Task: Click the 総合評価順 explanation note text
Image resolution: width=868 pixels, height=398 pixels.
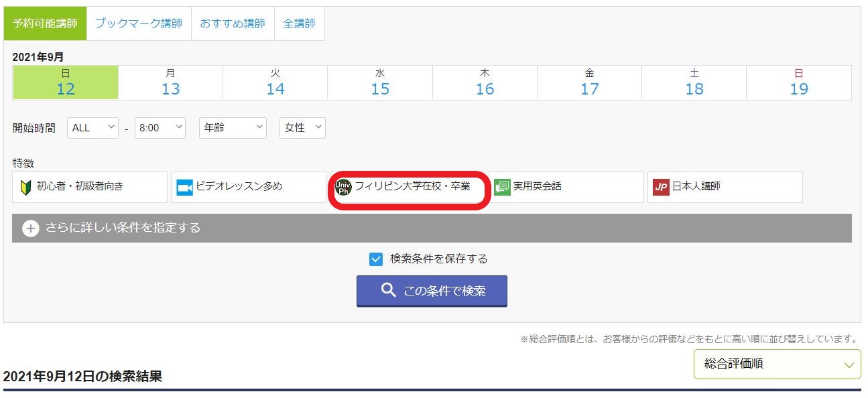Action: [689, 339]
